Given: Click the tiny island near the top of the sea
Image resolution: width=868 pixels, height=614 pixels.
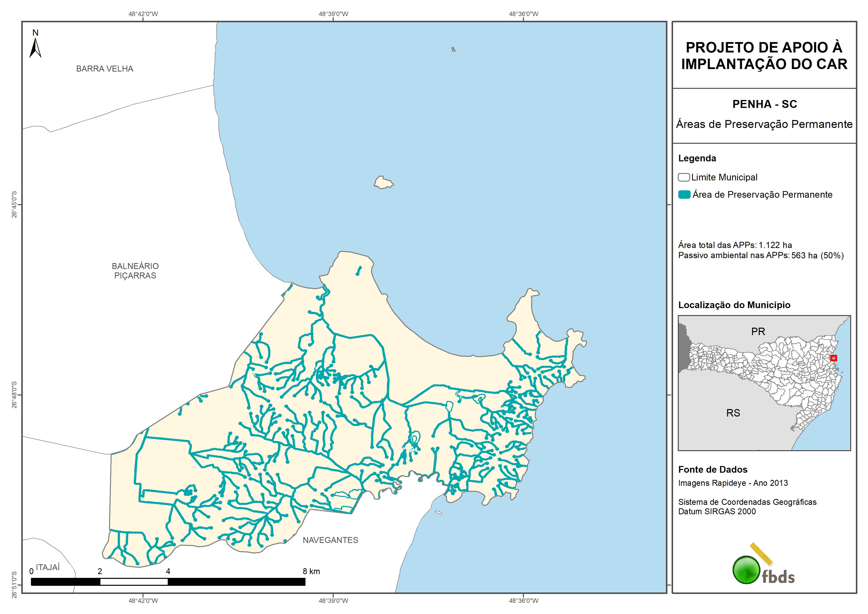Looking at the screenshot, I should point(453,49).
